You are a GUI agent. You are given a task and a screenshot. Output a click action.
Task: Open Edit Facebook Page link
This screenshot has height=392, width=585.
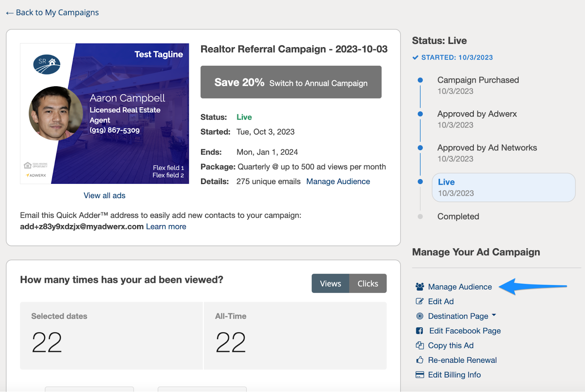tap(465, 331)
